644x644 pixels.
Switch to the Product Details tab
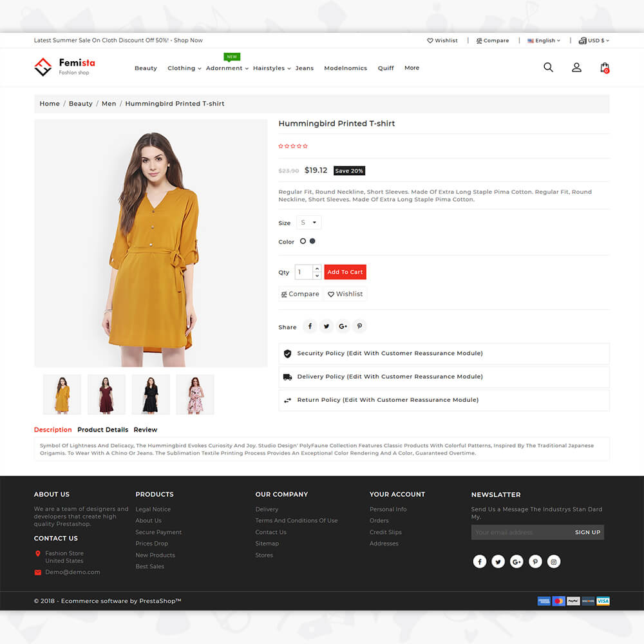[102, 430]
